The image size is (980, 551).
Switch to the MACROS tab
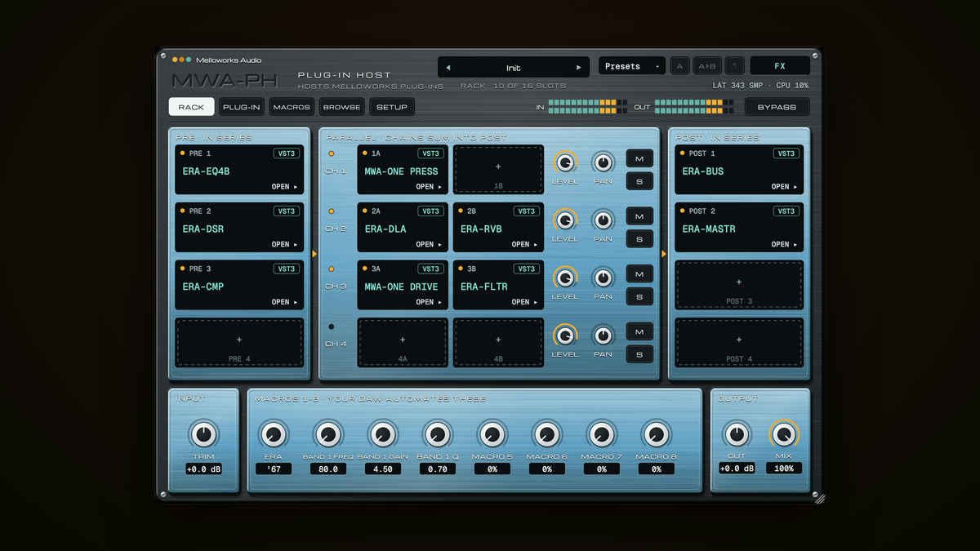292,107
